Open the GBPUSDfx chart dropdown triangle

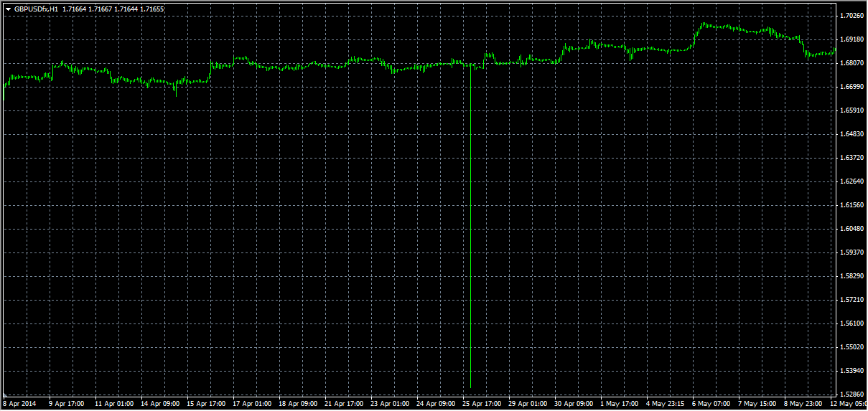click(x=7, y=9)
